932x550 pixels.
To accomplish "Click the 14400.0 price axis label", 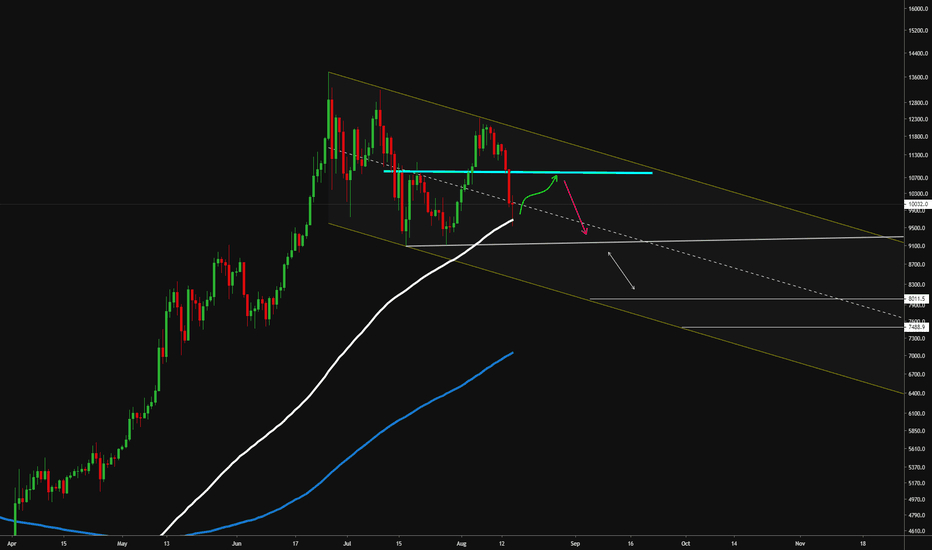I will point(919,54).
